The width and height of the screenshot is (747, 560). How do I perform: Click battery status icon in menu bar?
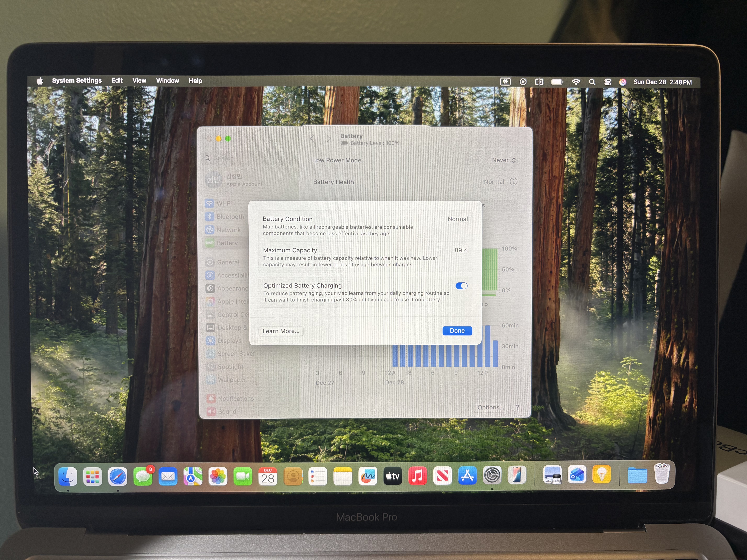click(x=557, y=82)
